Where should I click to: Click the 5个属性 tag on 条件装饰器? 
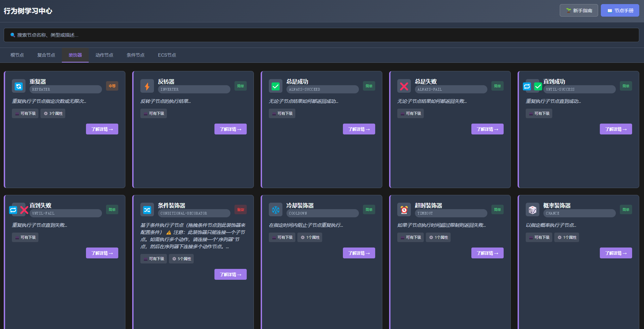[x=181, y=259]
